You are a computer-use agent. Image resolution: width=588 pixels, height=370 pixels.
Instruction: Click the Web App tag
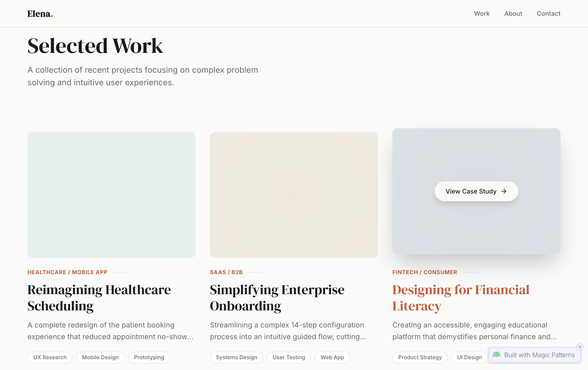coord(332,357)
